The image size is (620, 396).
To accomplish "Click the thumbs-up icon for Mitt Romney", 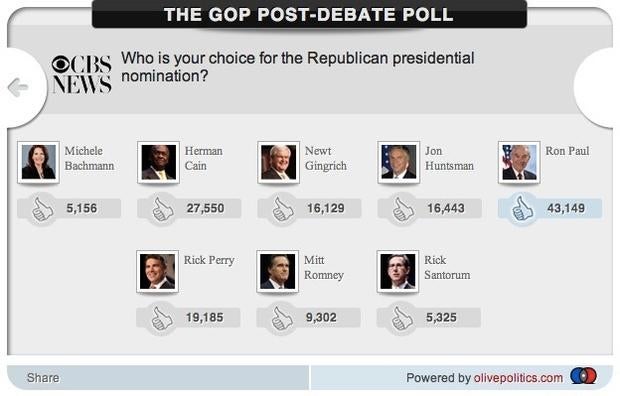I will [x=282, y=318].
